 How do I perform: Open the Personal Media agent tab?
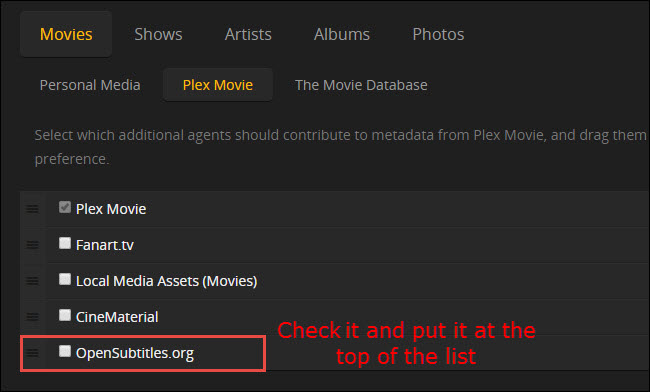click(x=90, y=85)
